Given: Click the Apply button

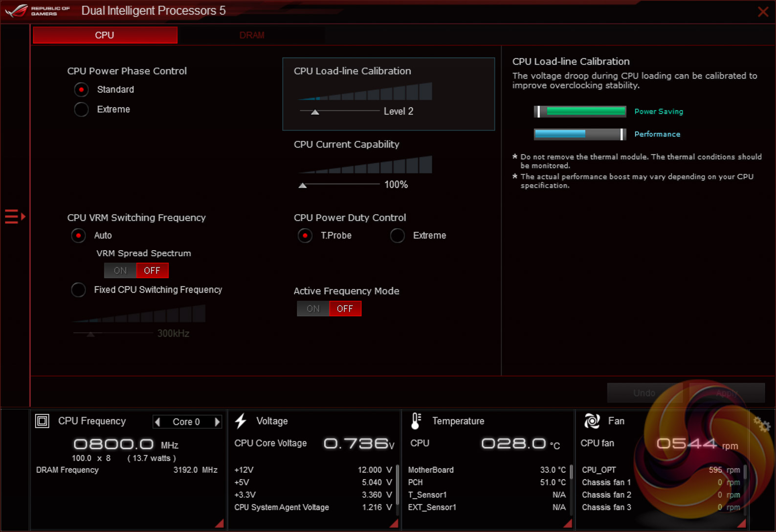Looking at the screenshot, I should (727, 393).
